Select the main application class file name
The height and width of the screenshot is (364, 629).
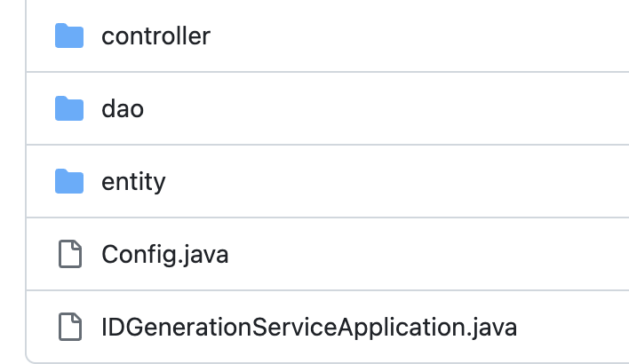pos(309,328)
